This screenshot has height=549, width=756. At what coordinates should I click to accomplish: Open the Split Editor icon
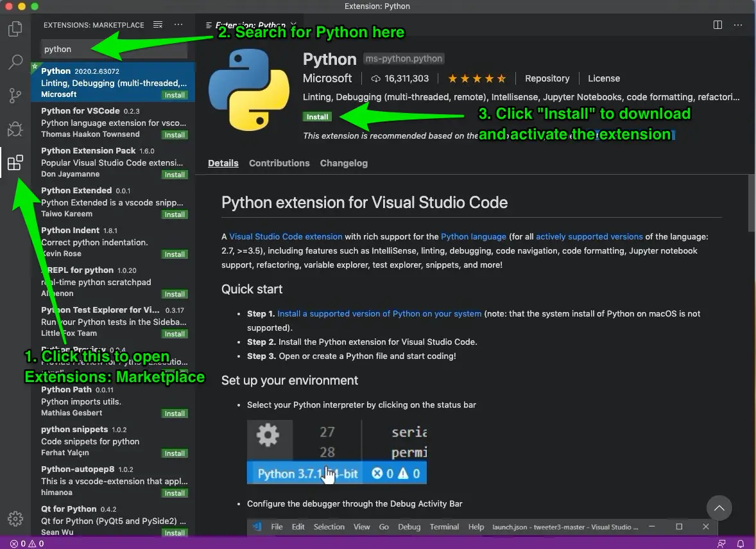pos(717,24)
